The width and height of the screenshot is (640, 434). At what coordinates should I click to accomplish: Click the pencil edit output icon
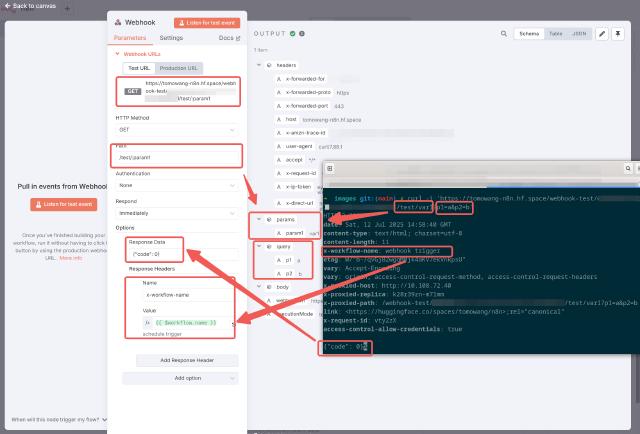tap(602, 33)
